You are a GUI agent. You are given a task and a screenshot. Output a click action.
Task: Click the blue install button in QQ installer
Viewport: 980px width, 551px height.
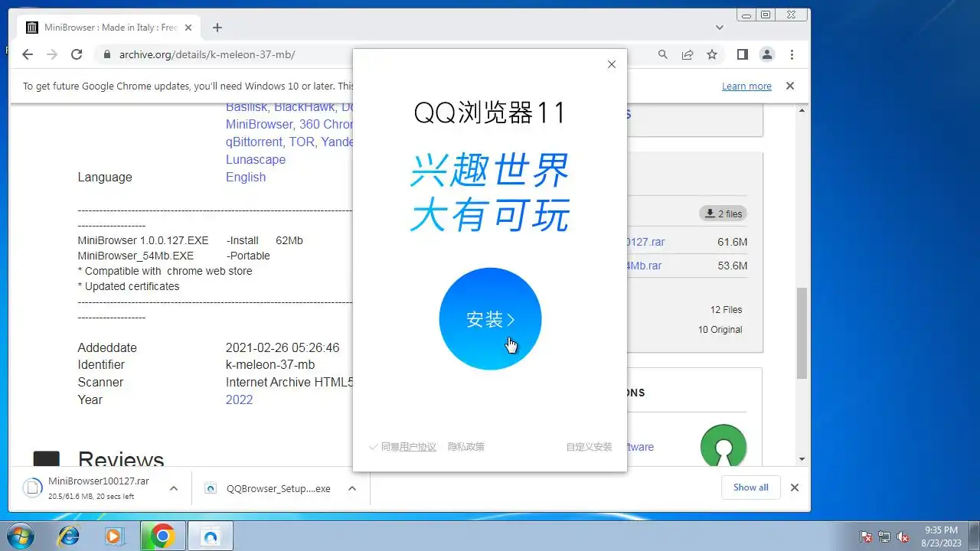[x=490, y=319]
